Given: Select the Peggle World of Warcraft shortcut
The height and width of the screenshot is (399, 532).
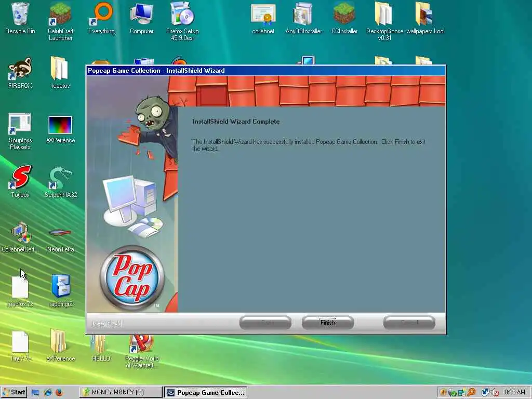Looking at the screenshot, I should tap(142, 351).
